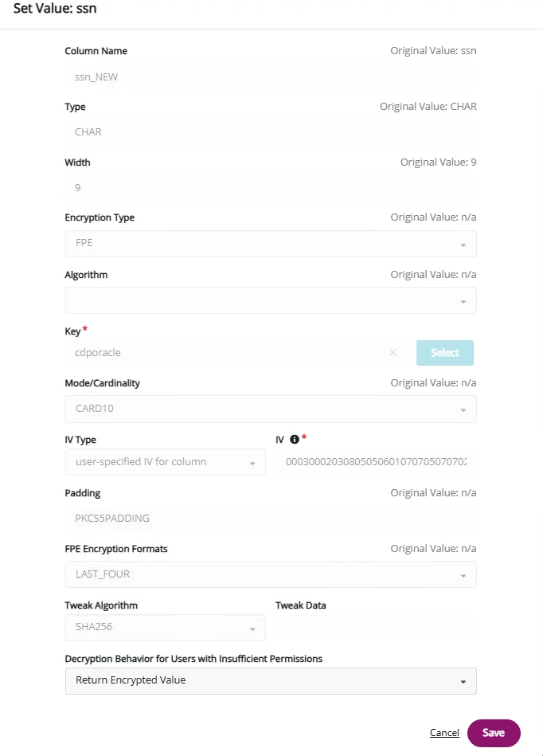Click the Select key button

pyautogui.click(x=445, y=353)
